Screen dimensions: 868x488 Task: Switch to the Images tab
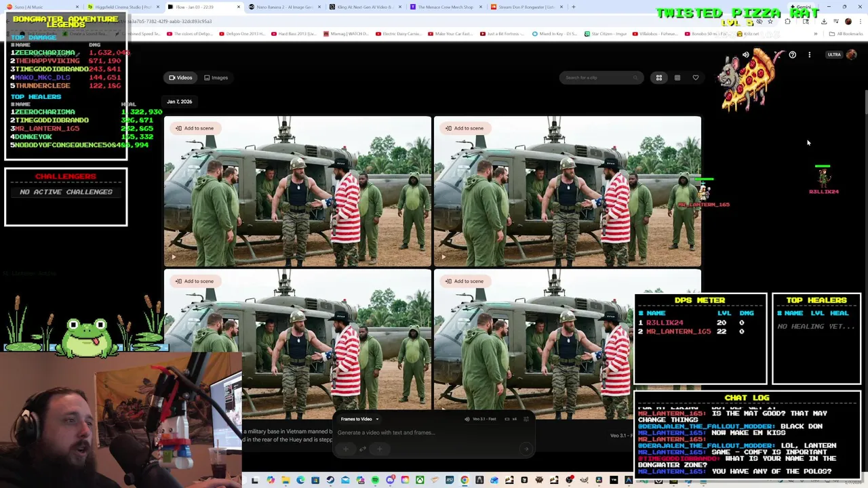[x=216, y=77]
